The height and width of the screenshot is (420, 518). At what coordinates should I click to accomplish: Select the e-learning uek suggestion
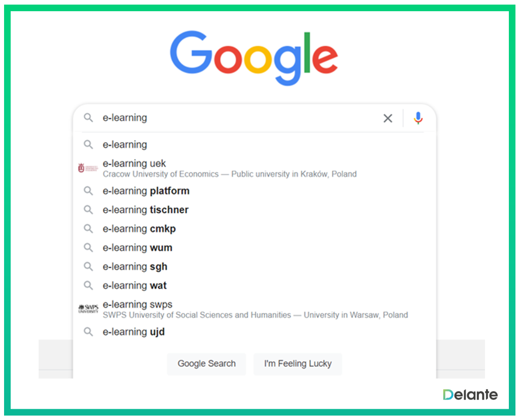[x=134, y=164]
